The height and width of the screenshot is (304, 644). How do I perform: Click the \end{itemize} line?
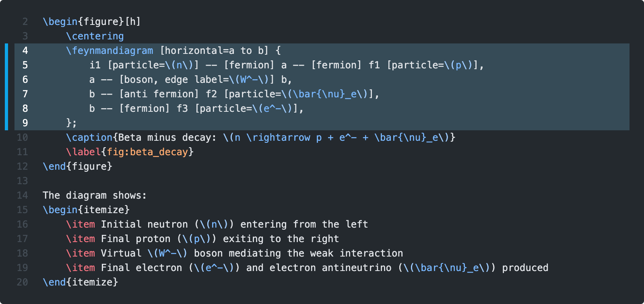pyautogui.click(x=80, y=282)
